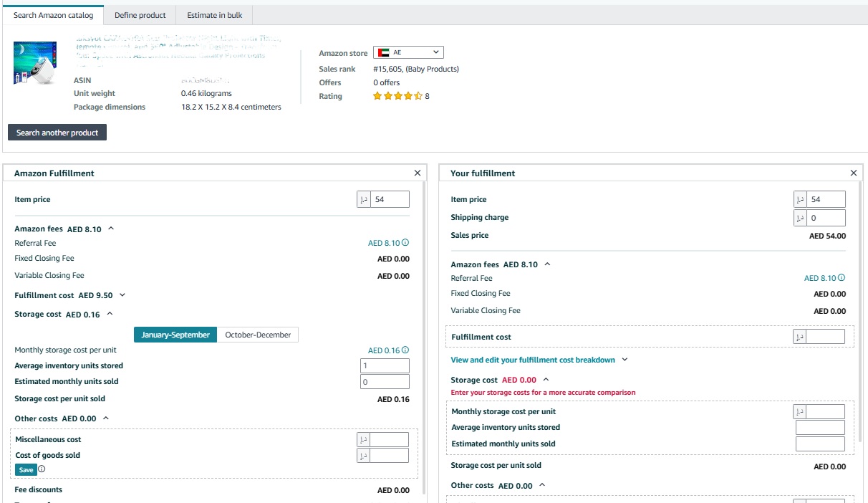Open info icon for Your fulfillment Referral Fee
The height and width of the screenshot is (503, 868).
click(x=842, y=278)
